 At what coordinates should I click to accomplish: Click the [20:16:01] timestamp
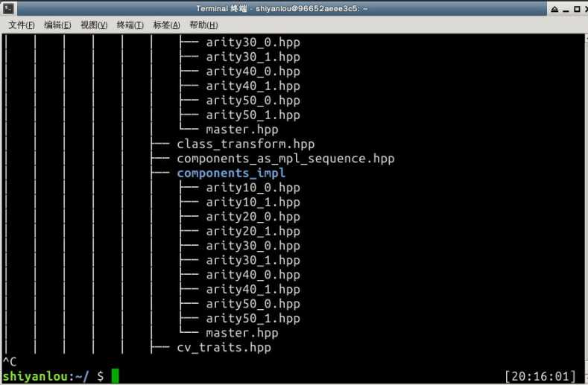tap(540, 376)
